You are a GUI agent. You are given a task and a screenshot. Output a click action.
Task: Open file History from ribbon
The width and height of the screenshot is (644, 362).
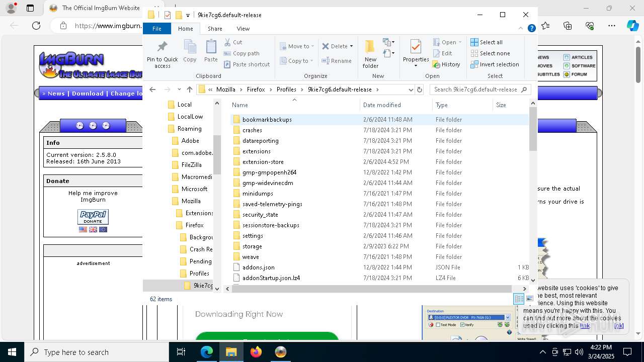coord(446,64)
